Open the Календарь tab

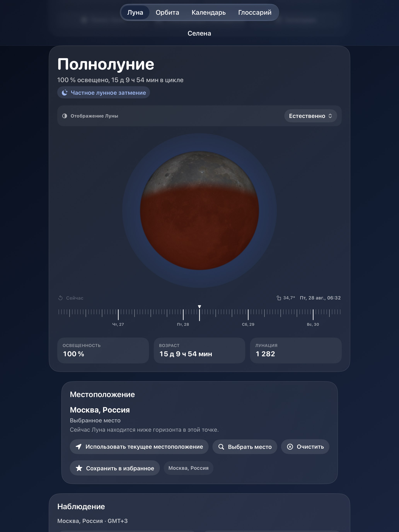(209, 12)
